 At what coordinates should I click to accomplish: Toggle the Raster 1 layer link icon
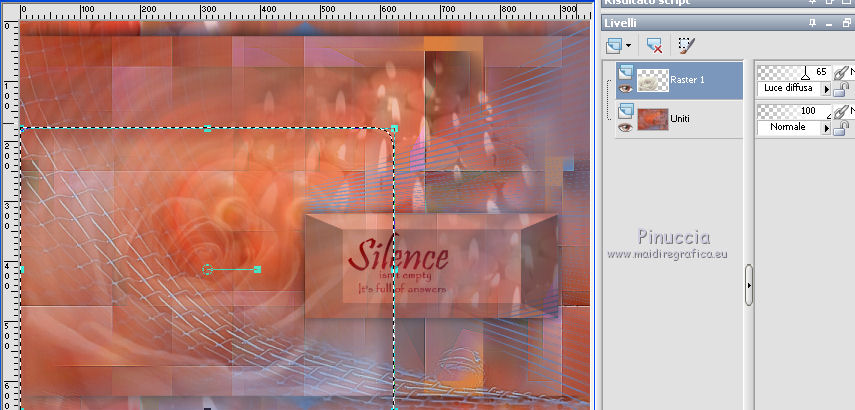[x=843, y=72]
